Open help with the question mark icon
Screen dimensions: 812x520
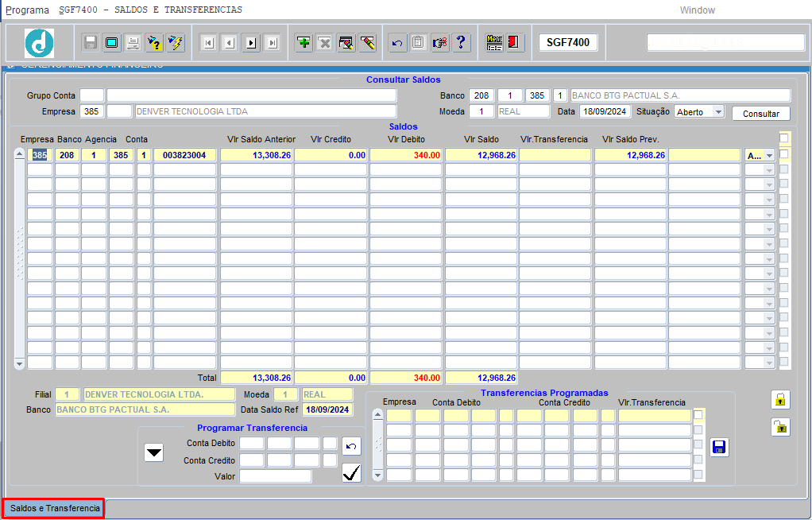(461, 42)
